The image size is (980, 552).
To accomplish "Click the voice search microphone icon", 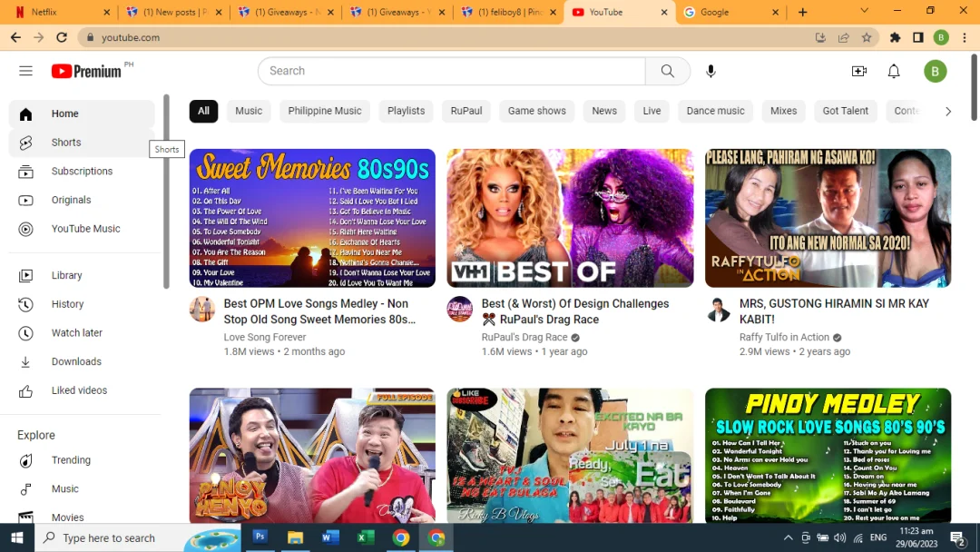I will click(710, 71).
